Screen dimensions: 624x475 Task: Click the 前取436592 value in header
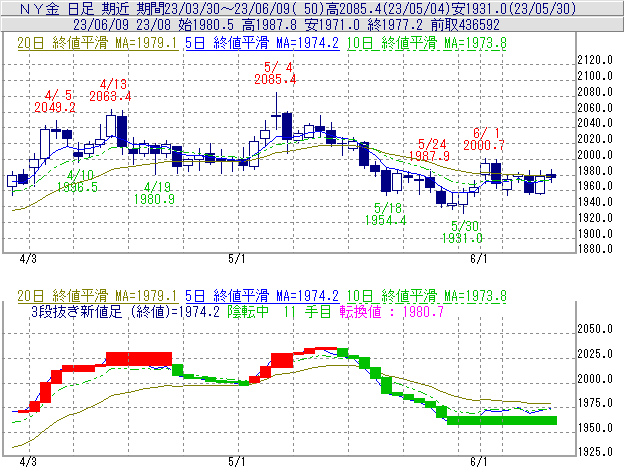pos(465,25)
